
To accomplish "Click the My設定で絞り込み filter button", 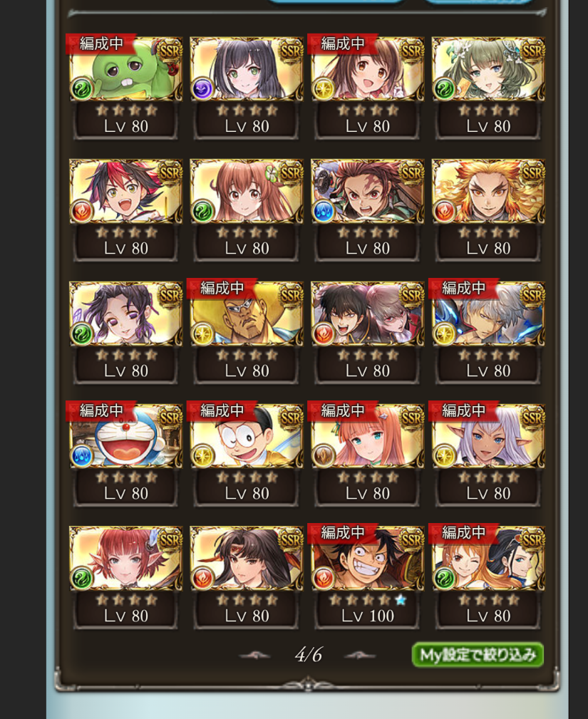I will [478, 656].
